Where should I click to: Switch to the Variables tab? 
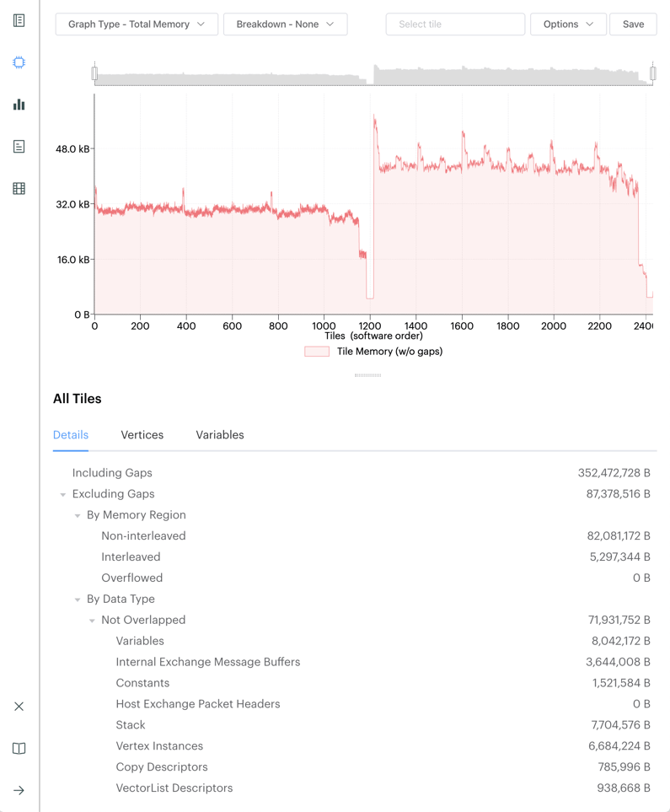219,435
